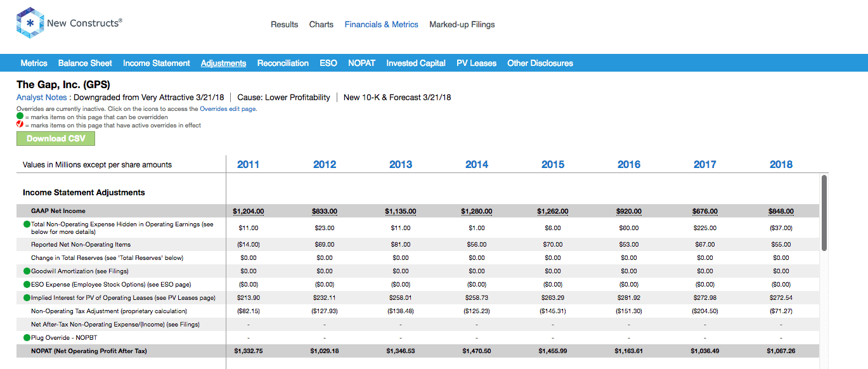
Task: Switch to the Metrics tab
Action: coord(34,63)
